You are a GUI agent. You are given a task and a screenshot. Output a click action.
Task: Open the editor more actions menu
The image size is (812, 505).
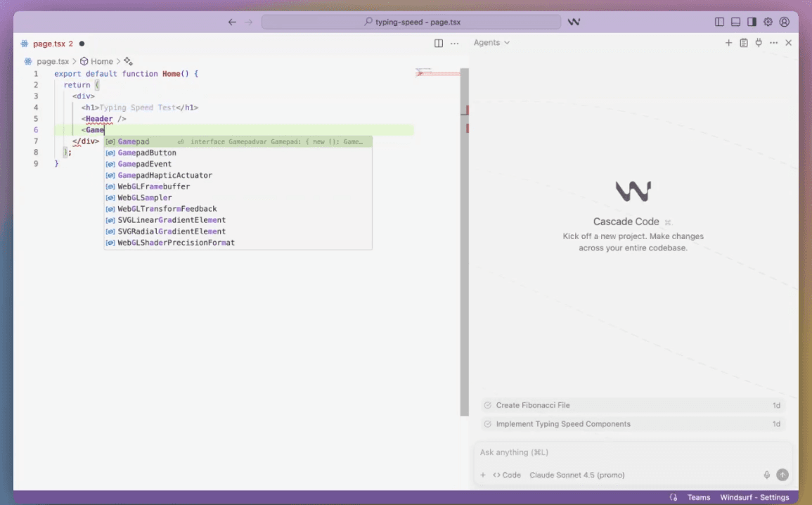coord(454,43)
